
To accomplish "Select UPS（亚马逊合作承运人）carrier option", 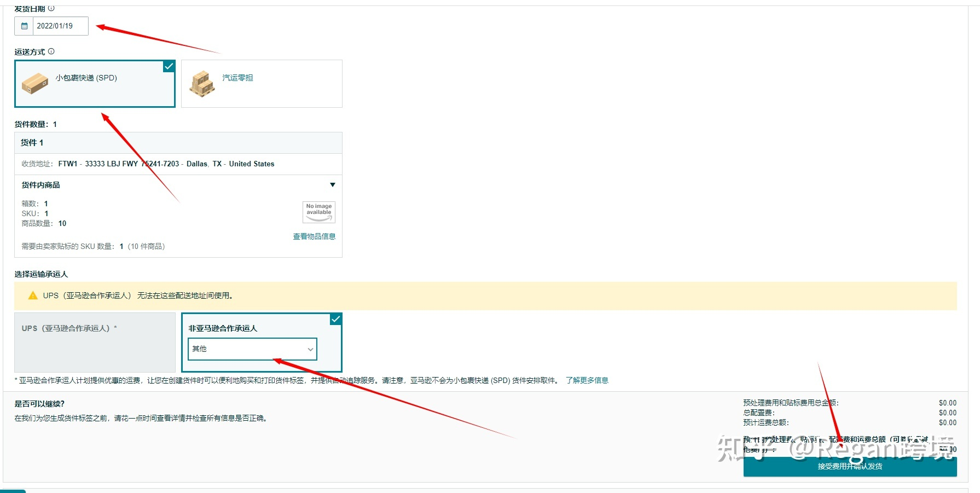I will (x=95, y=343).
